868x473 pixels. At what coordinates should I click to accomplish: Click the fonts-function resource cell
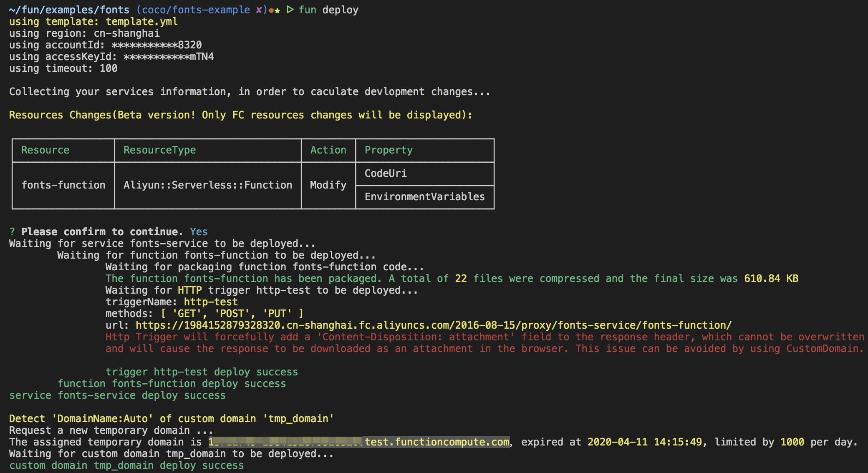63,185
